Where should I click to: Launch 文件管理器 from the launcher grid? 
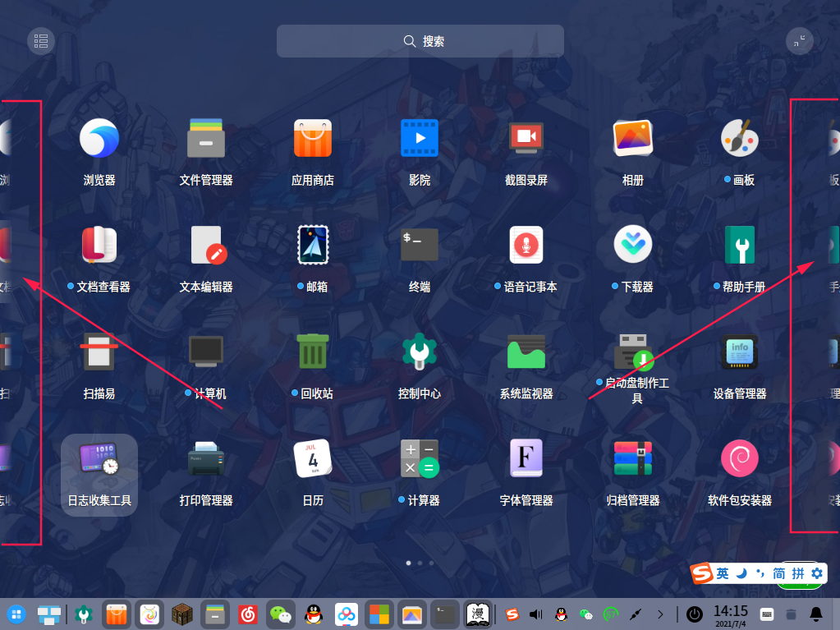[x=206, y=138]
